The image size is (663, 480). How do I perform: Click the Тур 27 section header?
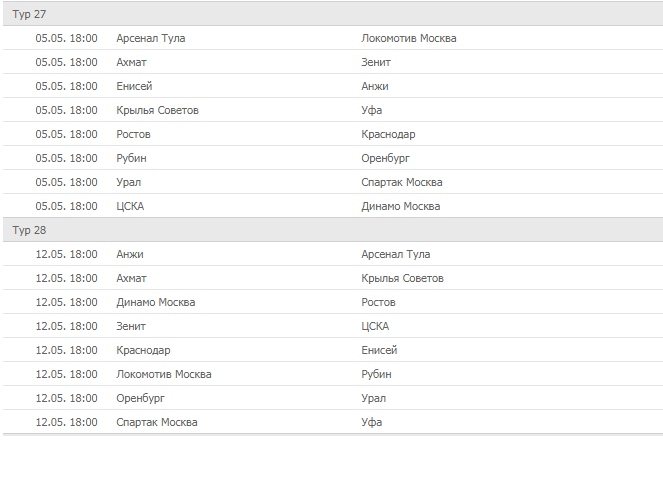(29, 14)
